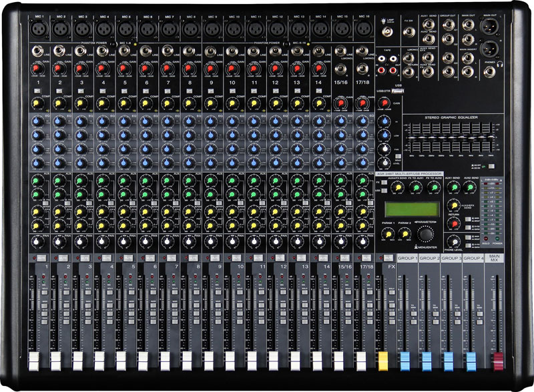The width and height of the screenshot is (534, 392).
Task: Click the yellow FX channel fader
Action: tap(383, 361)
